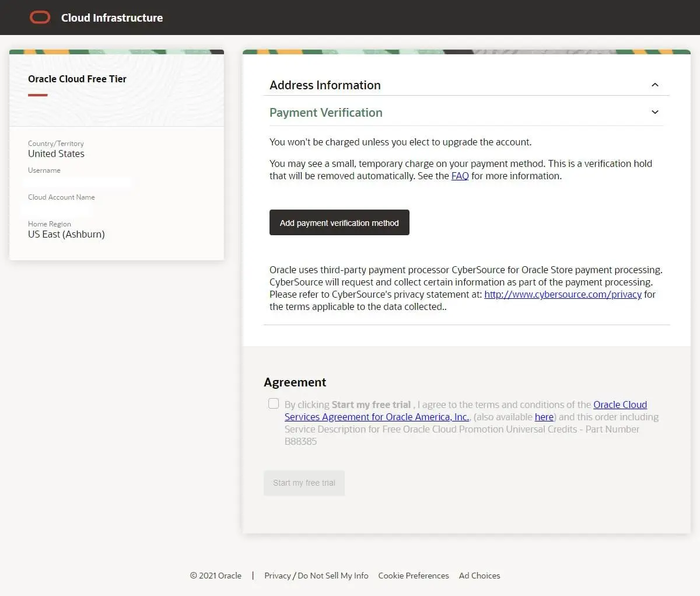Open Cookie Preferences footer link

414,576
